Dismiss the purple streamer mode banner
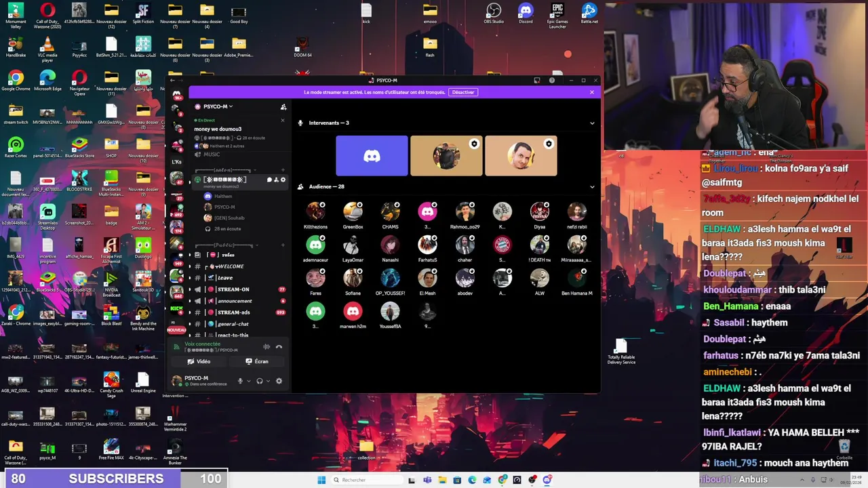The width and height of the screenshot is (868, 488). coord(592,92)
